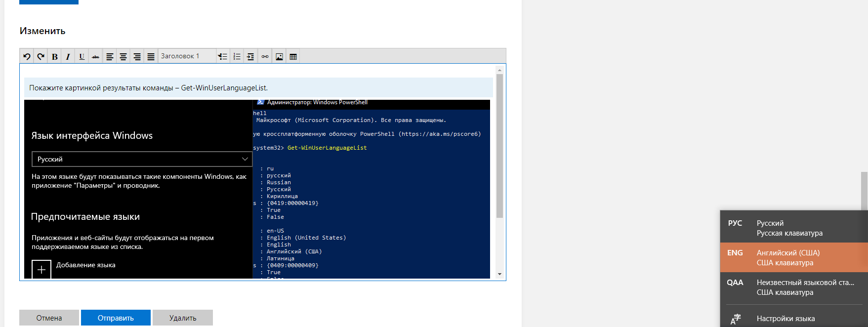Insert an image into the post

pyautogui.click(x=279, y=56)
